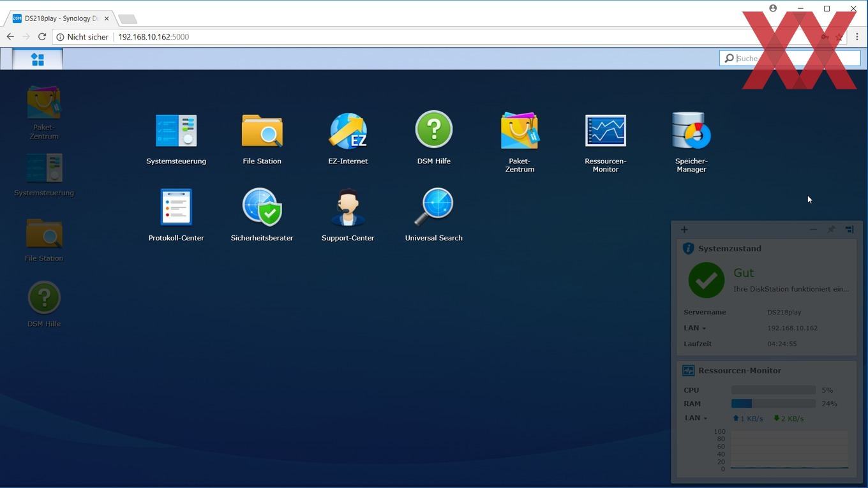Open Systemsteuerung from the main menu grid
This screenshot has width=868, height=488.
pyautogui.click(x=176, y=139)
